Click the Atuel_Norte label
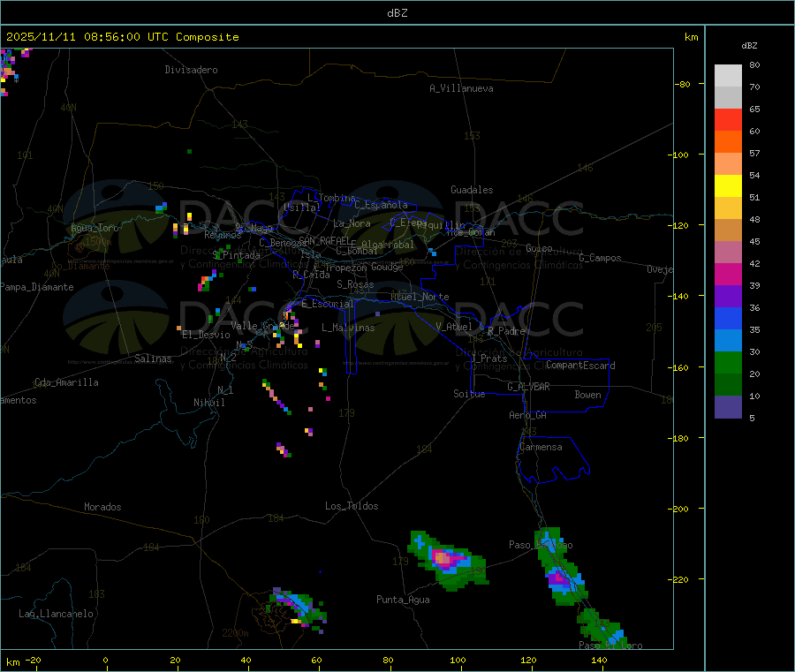795x672 pixels. [420, 297]
